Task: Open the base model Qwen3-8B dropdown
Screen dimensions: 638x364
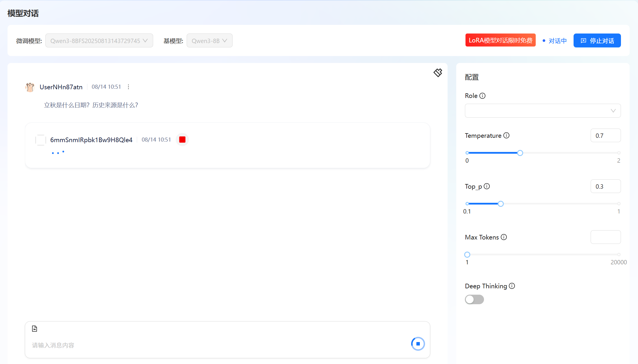Action: pyautogui.click(x=209, y=41)
